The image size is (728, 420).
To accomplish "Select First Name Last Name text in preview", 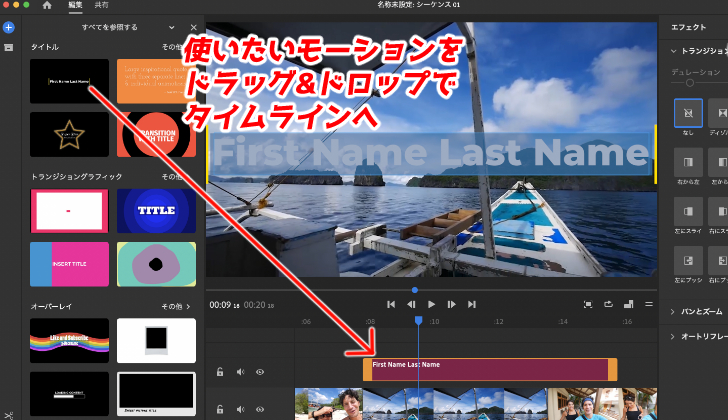I will click(x=430, y=154).
